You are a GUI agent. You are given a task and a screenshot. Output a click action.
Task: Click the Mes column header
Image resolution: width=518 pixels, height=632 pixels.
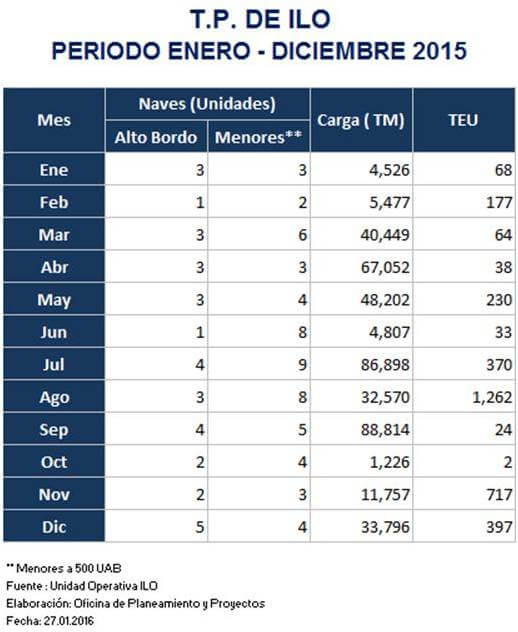click(54, 120)
